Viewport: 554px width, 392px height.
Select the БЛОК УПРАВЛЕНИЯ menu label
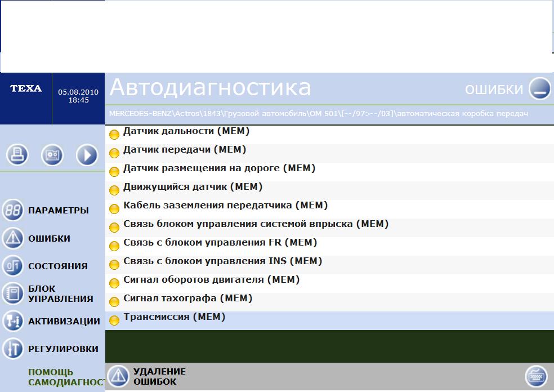61,293
